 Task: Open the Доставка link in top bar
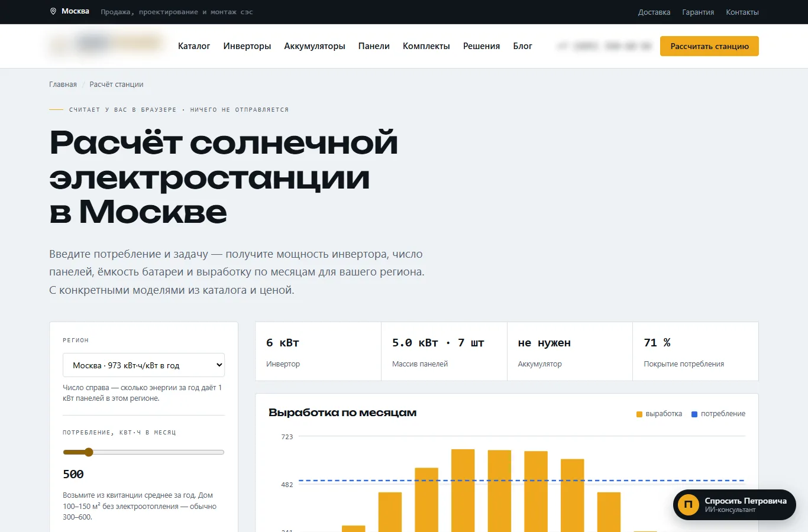(654, 12)
